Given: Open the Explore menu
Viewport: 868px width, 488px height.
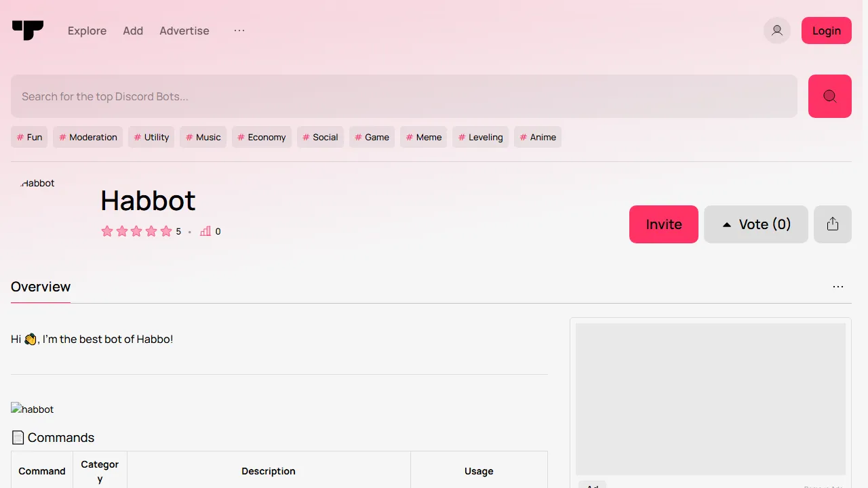Looking at the screenshot, I should tap(87, 30).
